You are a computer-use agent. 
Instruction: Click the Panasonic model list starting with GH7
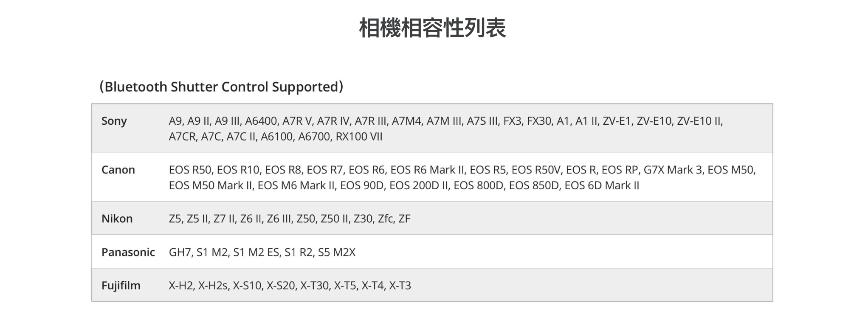(x=262, y=252)
